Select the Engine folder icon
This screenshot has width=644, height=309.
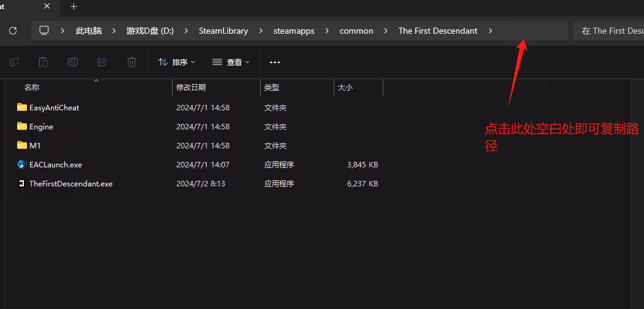[x=22, y=126]
